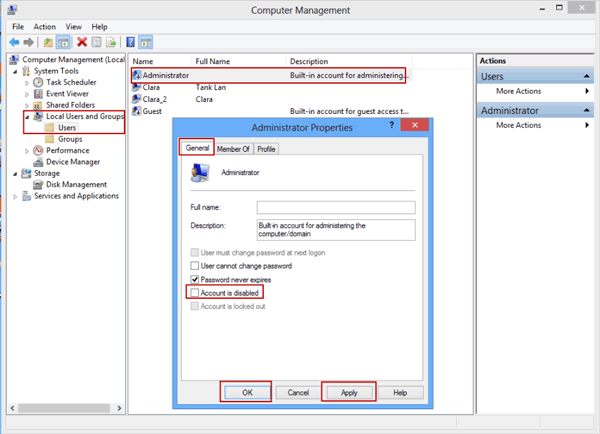
Task: Expand Services and Applications node
Action: pos(15,197)
